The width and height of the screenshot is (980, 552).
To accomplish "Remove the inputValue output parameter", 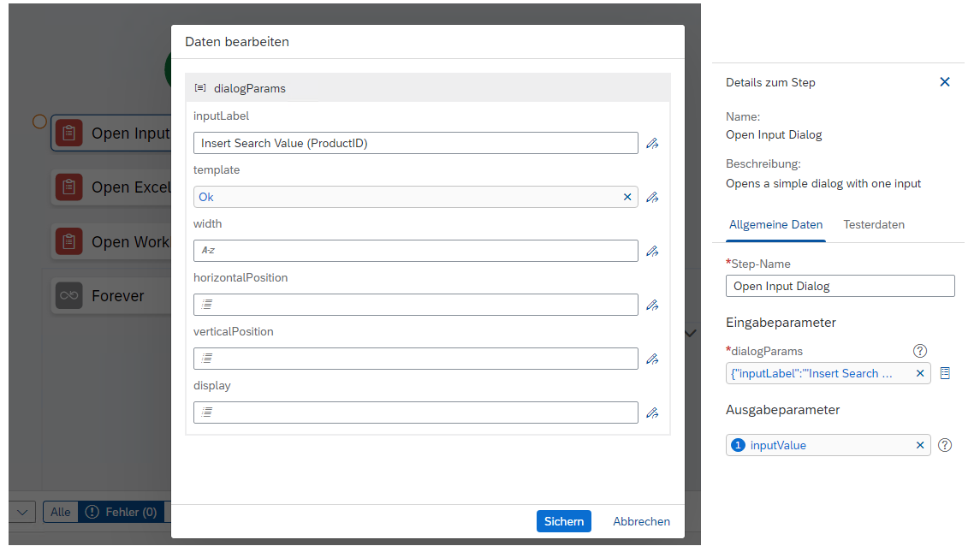I will (920, 445).
